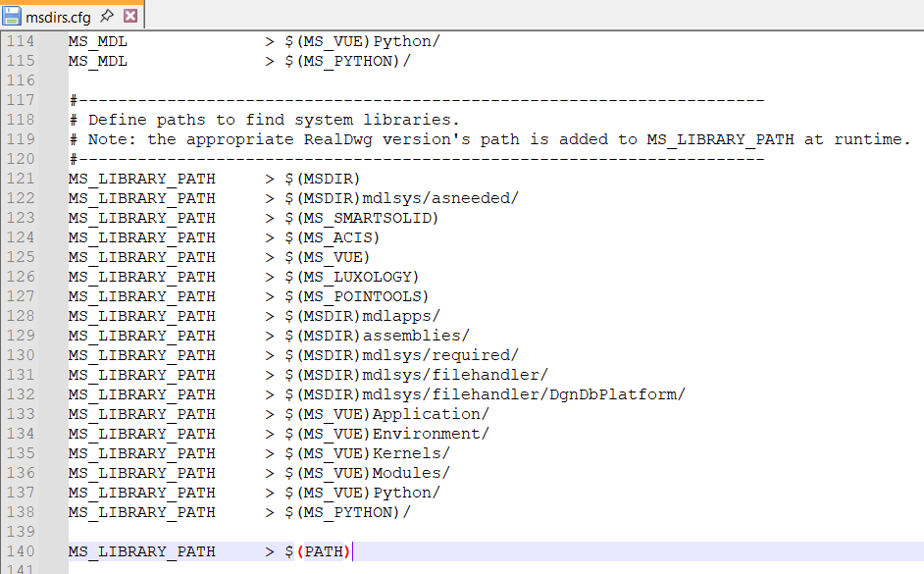Click the MS_LIBRARY_PATH variable on line 140
The width and height of the screenshot is (924, 574).
click(x=141, y=551)
